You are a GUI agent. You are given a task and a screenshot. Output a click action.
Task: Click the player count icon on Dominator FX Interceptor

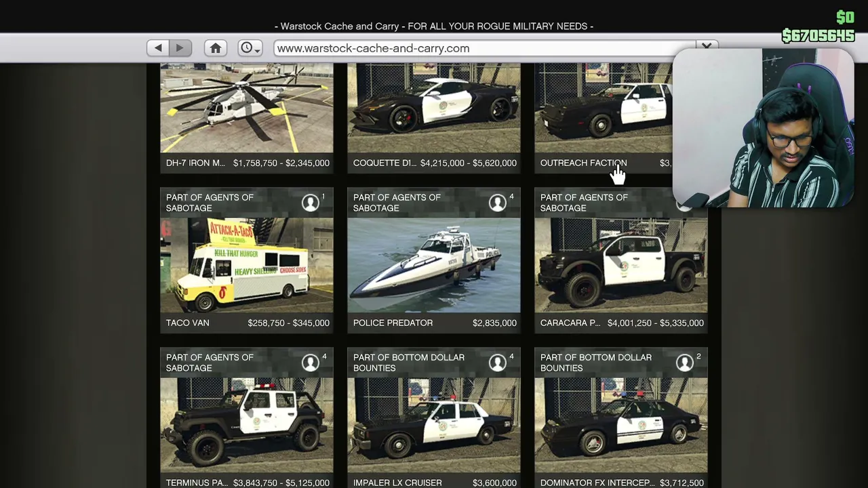tap(685, 363)
